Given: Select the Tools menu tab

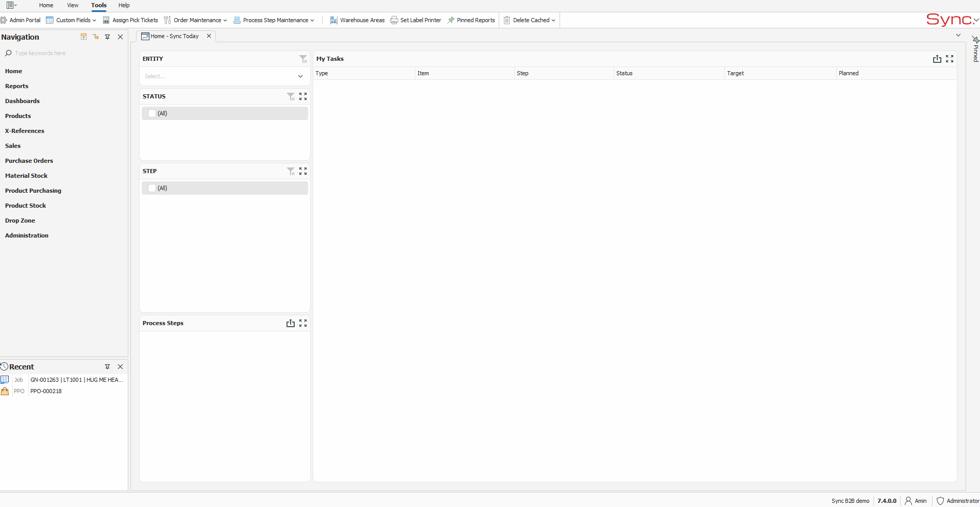Looking at the screenshot, I should point(99,5).
